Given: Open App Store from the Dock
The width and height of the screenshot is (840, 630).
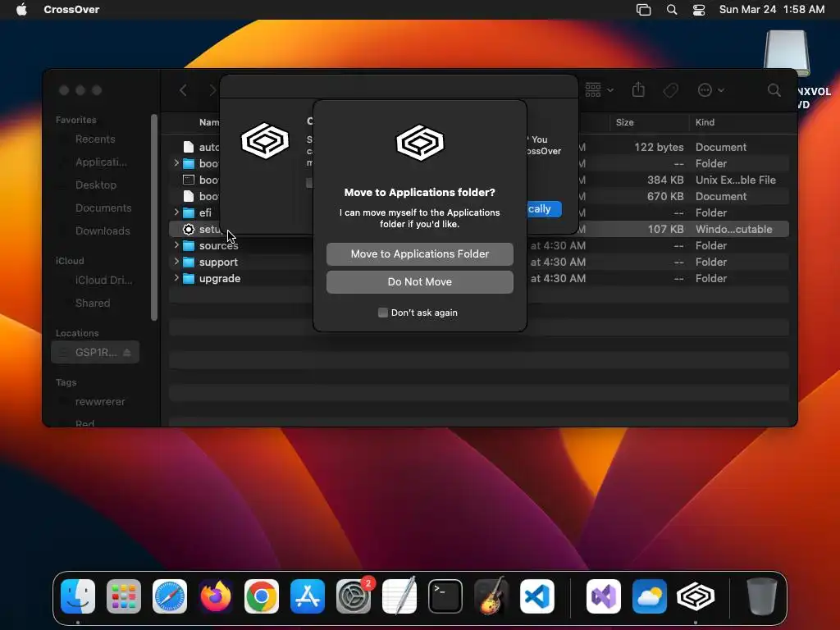Looking at the screenshot, I should [x=308, y=596].
